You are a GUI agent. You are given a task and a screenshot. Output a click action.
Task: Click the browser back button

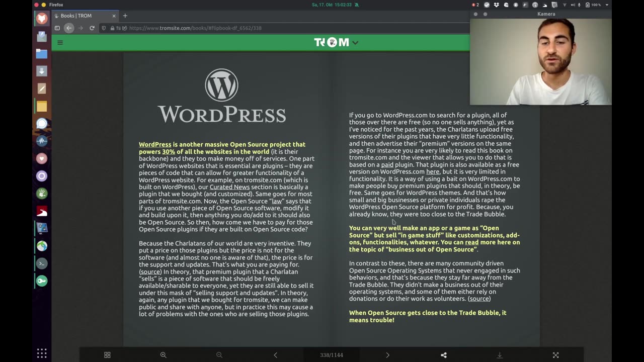click(x=69, y=28)
